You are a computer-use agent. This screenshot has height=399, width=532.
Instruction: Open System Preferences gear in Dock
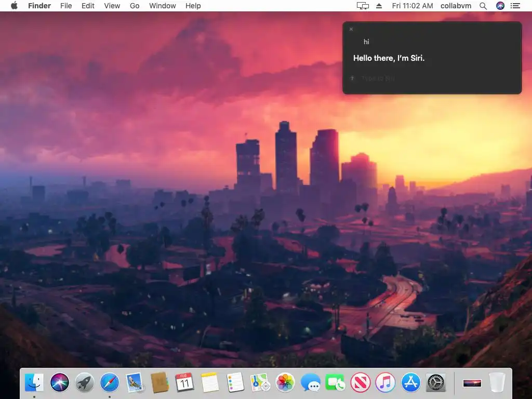[436, 382]
